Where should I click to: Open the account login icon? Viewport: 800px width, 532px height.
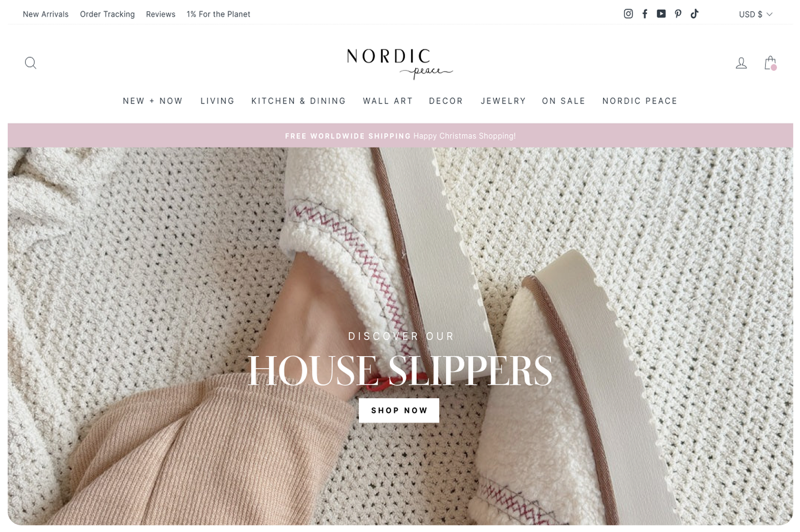click(741, 63)
